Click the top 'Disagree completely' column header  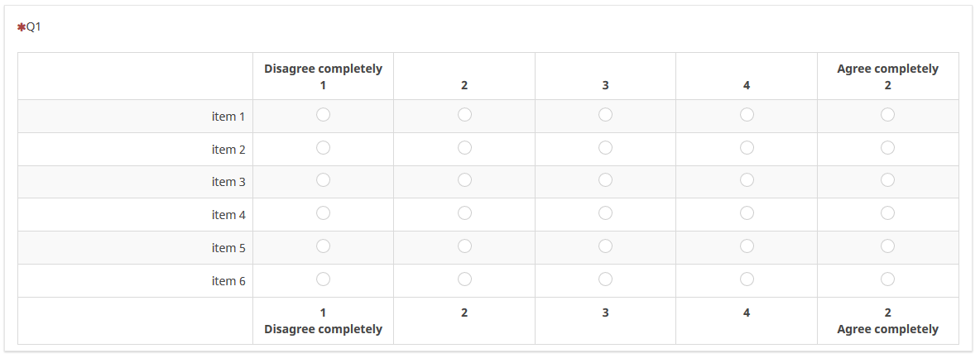tap(323, 69)
